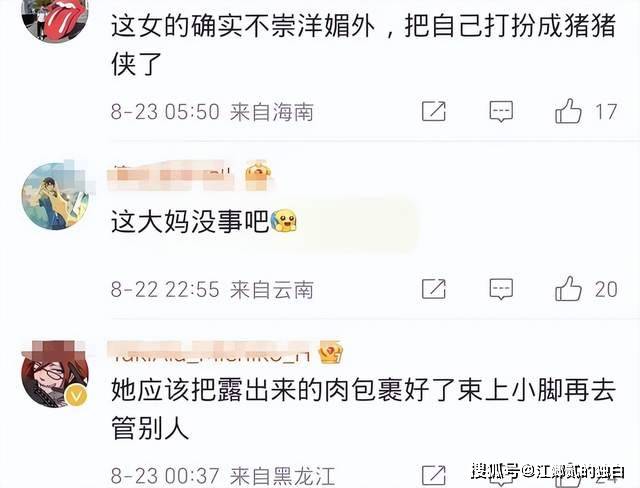Reply to the Hainan comment via speech bubble
The height and width of the screenshot is (488, 640).
point(501,111)
